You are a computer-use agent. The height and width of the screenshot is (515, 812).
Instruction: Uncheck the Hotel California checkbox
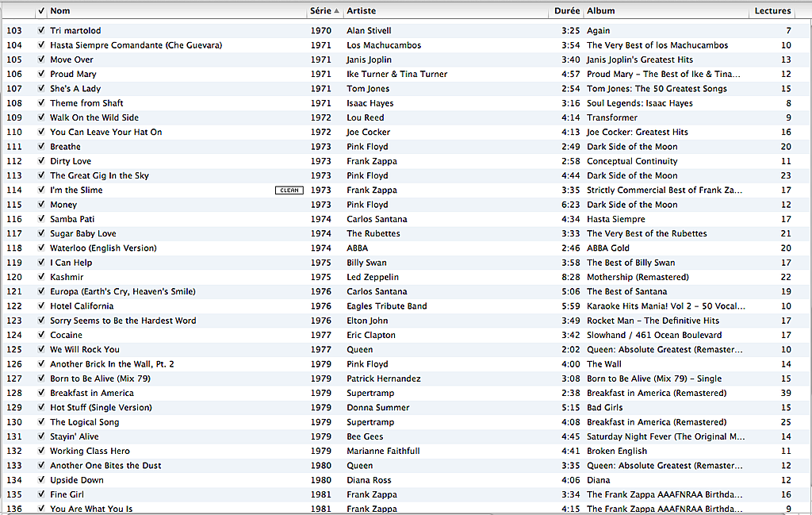(x=41, y=306)
